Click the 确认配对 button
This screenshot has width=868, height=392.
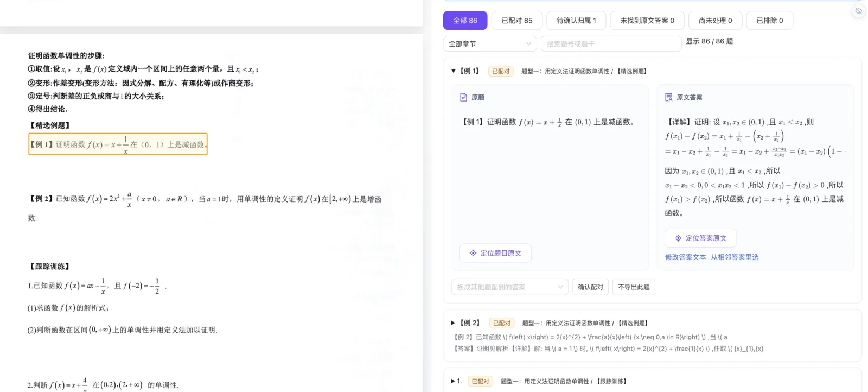(590, 287)
